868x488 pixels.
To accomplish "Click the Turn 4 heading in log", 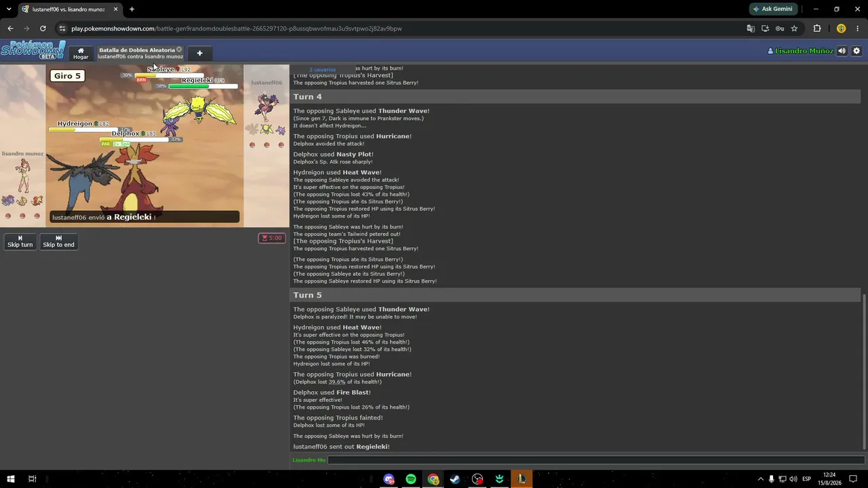I will (307, 97).
